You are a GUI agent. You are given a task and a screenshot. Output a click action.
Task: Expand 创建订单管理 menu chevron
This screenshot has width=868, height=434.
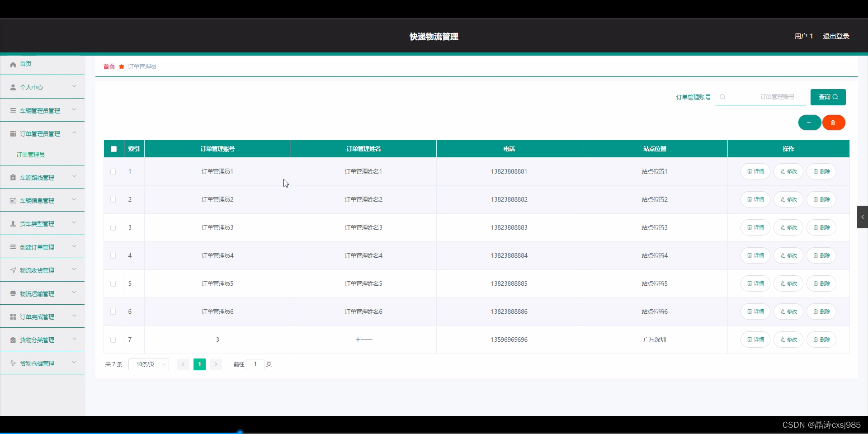tap(74, 246)
